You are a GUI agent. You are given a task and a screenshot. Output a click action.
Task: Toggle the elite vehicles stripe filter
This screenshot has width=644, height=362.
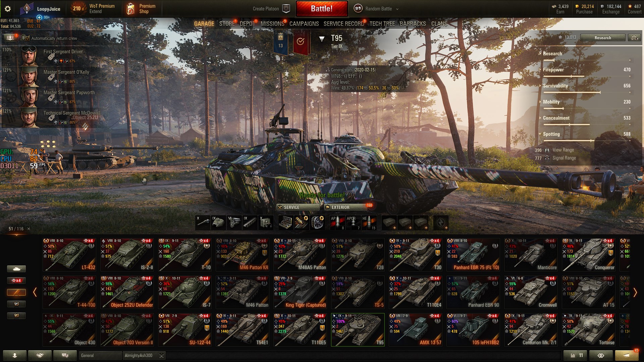click(16, 292)
